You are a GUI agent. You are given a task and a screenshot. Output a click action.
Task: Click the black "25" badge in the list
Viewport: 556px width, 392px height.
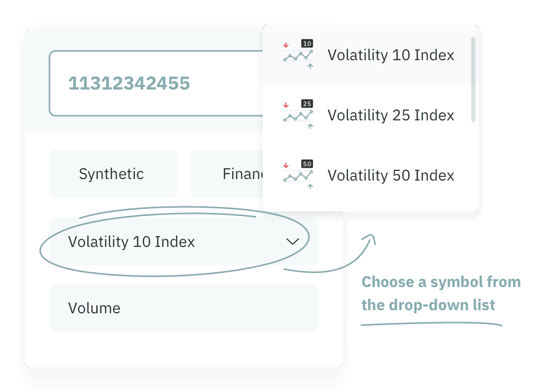[307, 104]
